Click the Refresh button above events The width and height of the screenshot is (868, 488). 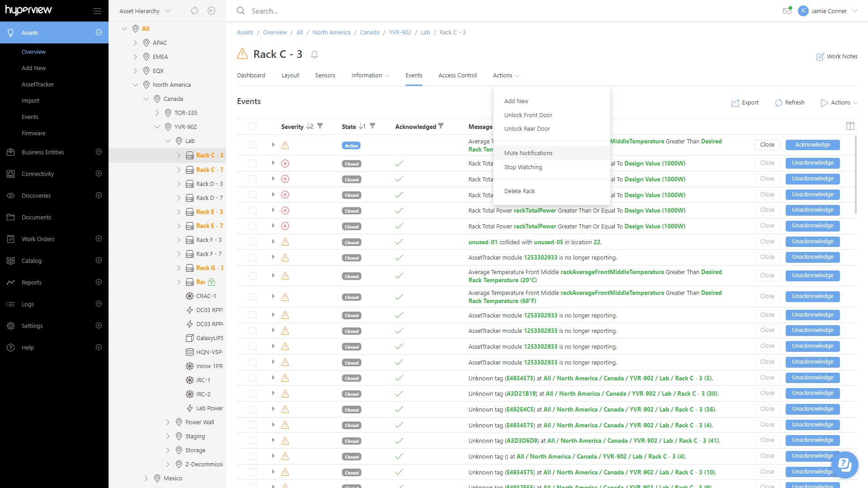click(x=790, y=103)
